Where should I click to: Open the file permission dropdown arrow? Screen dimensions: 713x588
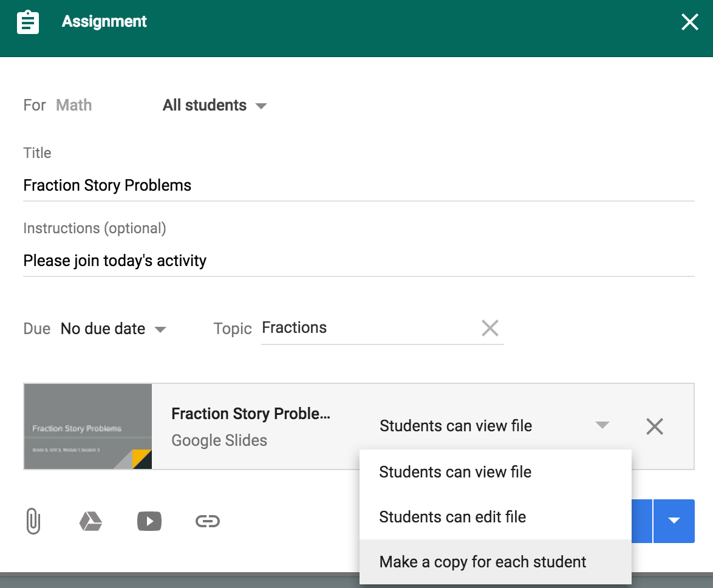tap(601, 425)
